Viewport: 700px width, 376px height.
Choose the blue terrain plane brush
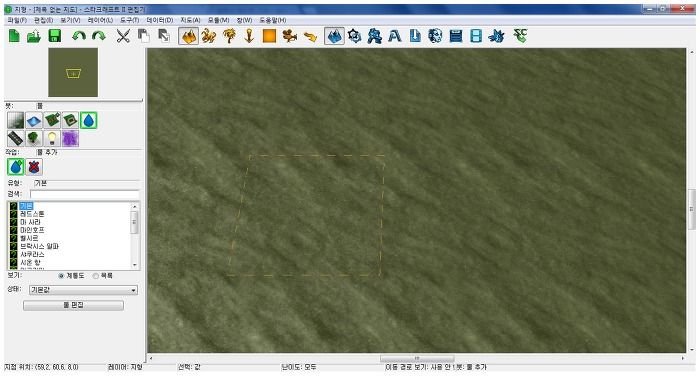34,121
